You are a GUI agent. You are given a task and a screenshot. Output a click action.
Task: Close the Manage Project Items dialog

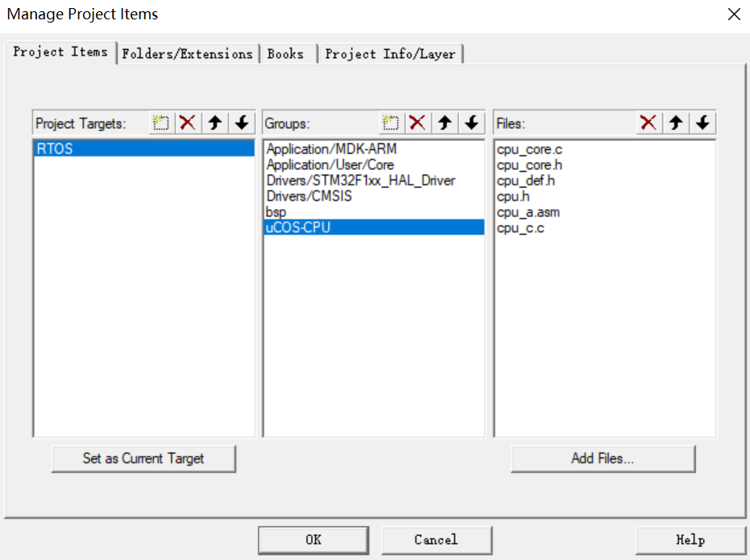coord(734,15)
